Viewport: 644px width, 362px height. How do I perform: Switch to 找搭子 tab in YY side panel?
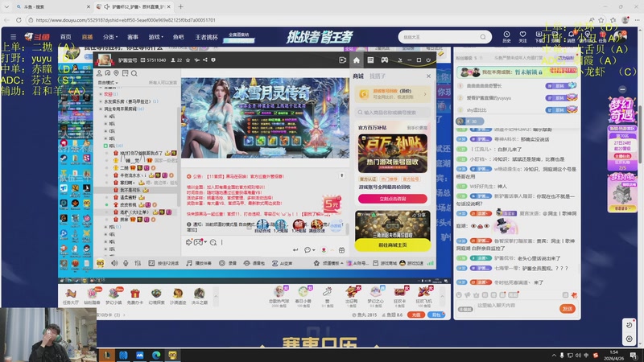coord(378,76)
